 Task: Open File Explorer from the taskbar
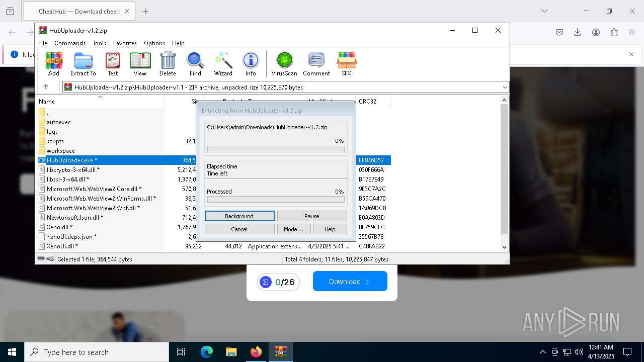click(231, 352)
